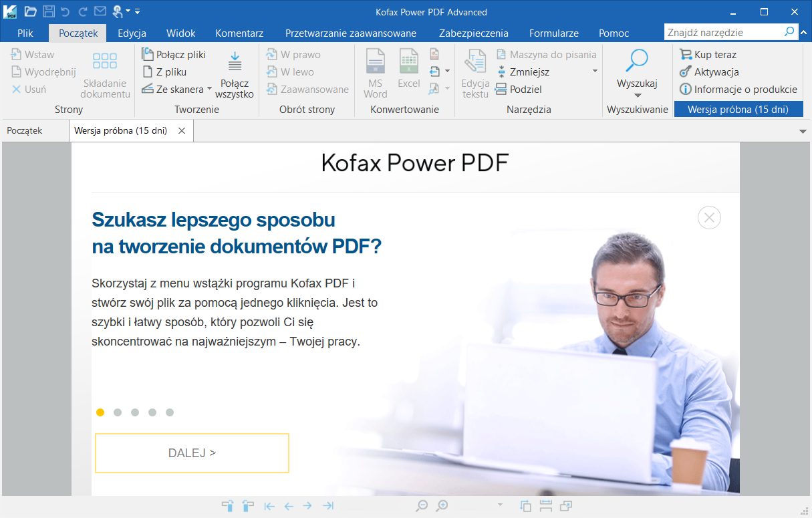
Task: Open the touch mode dropdown arrow
Action: click(127, 11)
